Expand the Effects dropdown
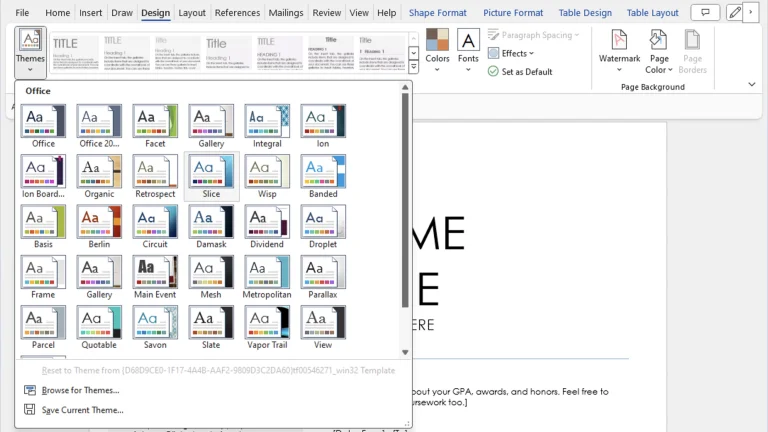The width and height of the screenshot is (768, 432). coord(512,53)
